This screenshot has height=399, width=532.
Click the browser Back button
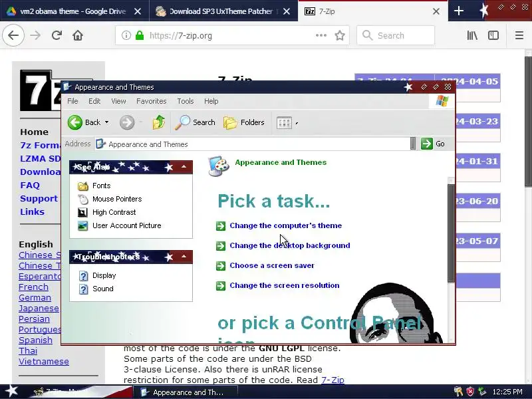point(13,35)
